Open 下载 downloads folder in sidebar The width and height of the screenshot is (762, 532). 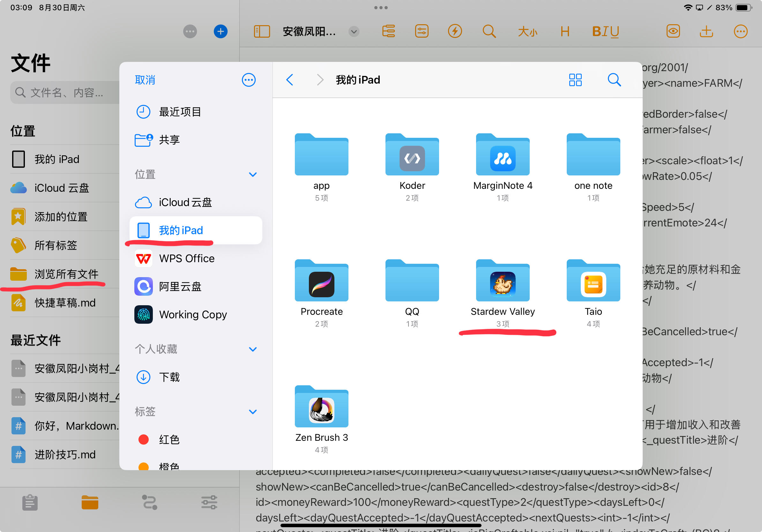click(x=196, y=377)
